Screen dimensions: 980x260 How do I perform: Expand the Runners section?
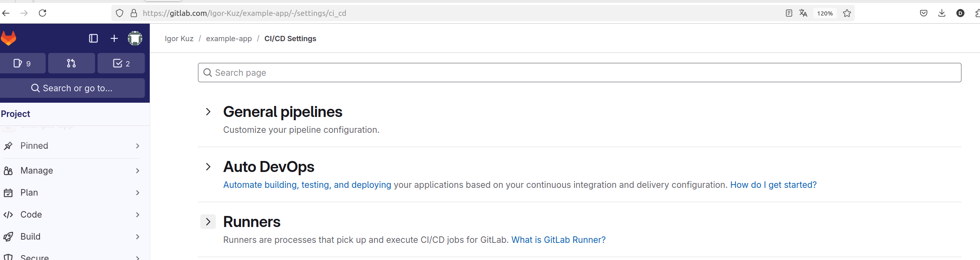coord(208,222)
